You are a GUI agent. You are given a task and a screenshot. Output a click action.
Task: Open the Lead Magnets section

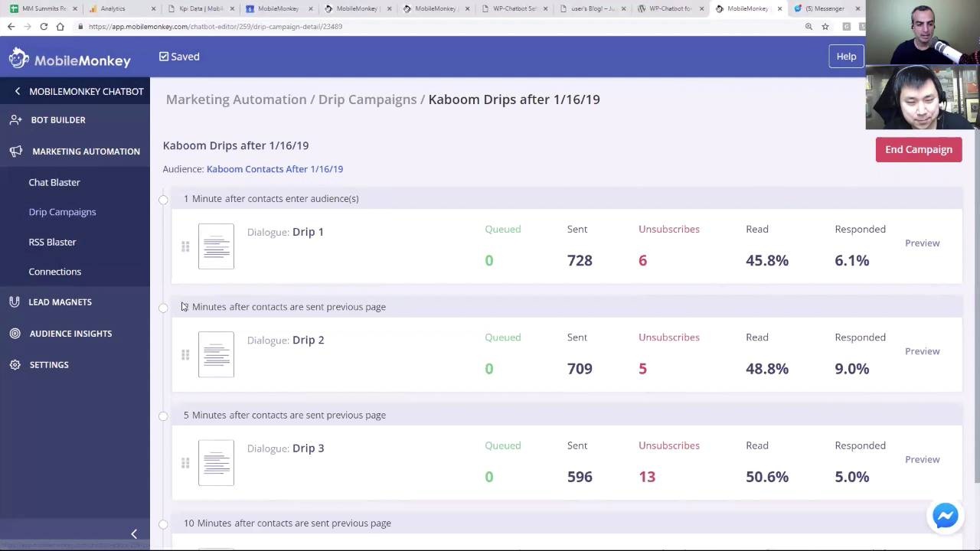[x=60, y=302]
